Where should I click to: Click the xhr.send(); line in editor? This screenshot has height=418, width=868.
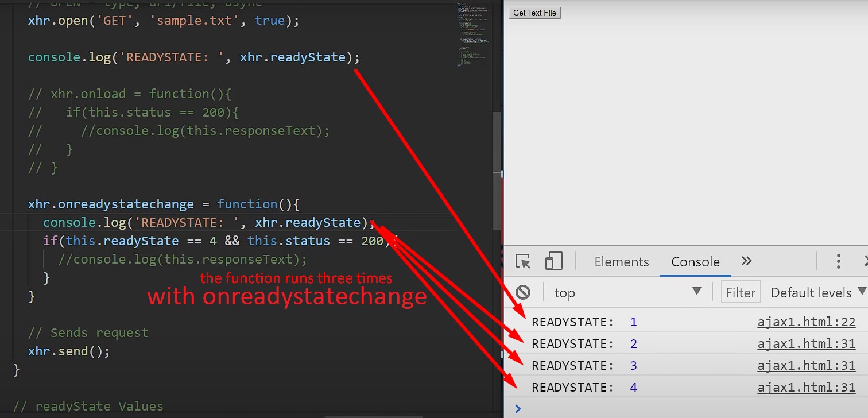[x=69, y=351]
